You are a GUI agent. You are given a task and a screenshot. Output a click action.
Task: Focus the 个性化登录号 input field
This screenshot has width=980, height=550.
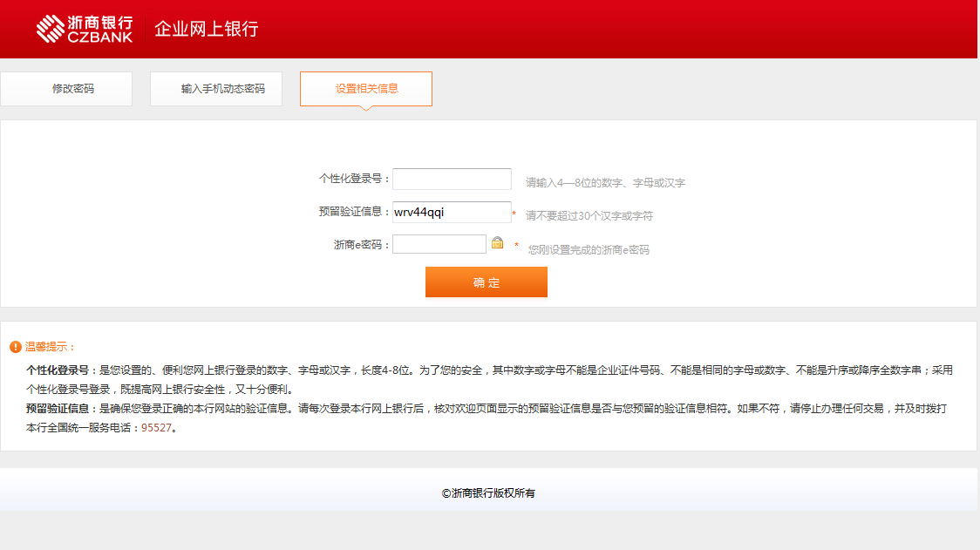tap(452, 179)
